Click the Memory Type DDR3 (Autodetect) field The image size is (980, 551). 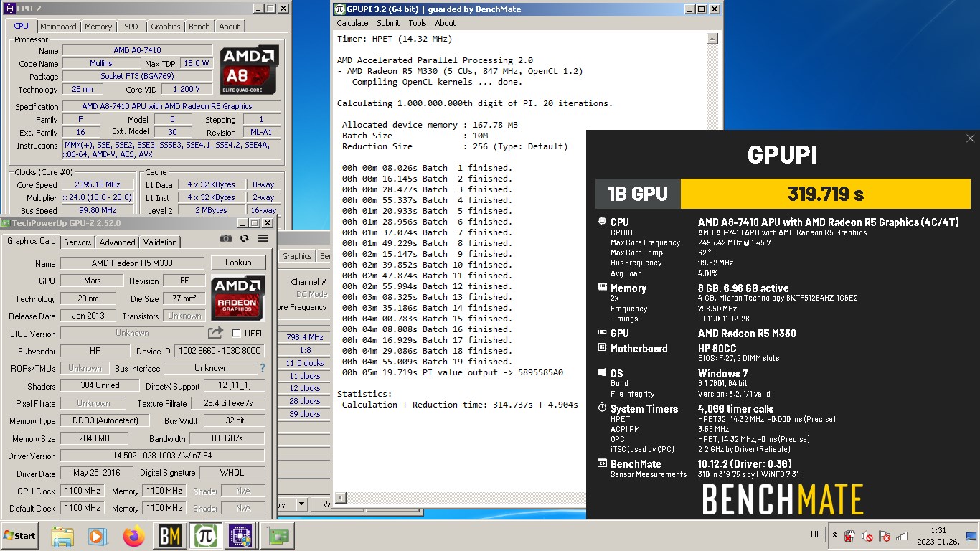[105, 421]
